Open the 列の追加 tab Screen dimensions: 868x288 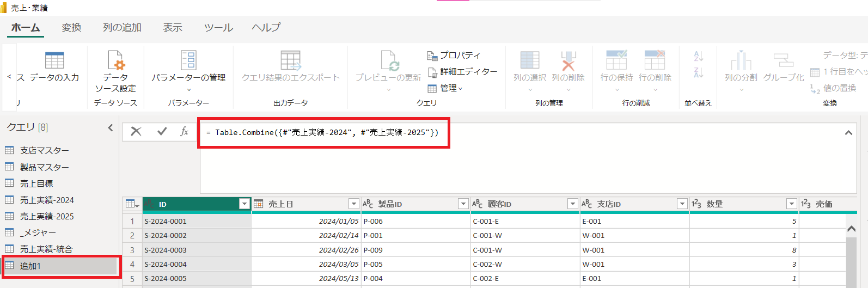coord(122,27)
